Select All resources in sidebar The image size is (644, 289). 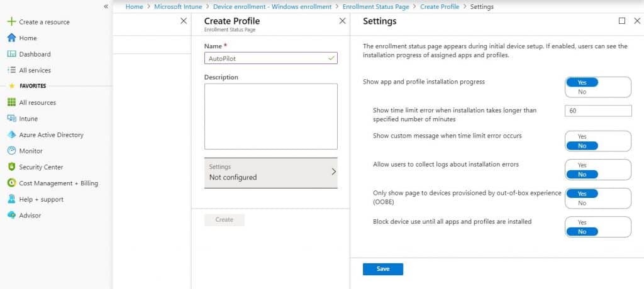tap(37, 102)
